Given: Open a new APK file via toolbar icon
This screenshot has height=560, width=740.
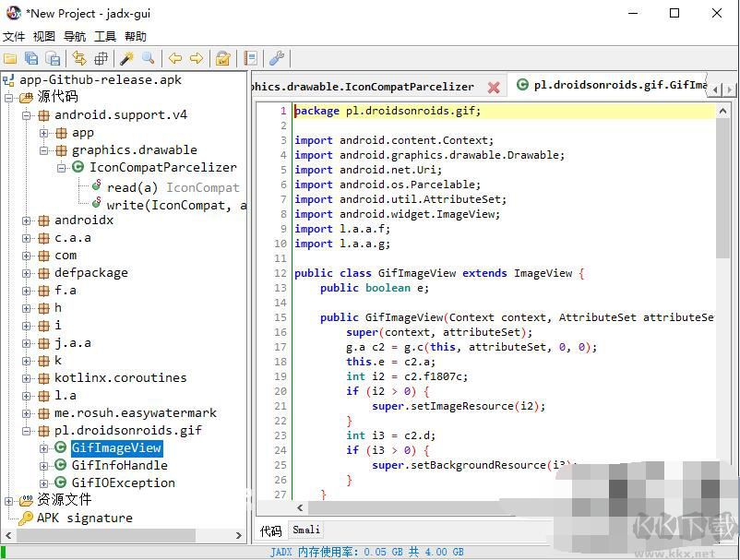Looking at the screenshot, I should pyautogui.click(x=12, y=57).
